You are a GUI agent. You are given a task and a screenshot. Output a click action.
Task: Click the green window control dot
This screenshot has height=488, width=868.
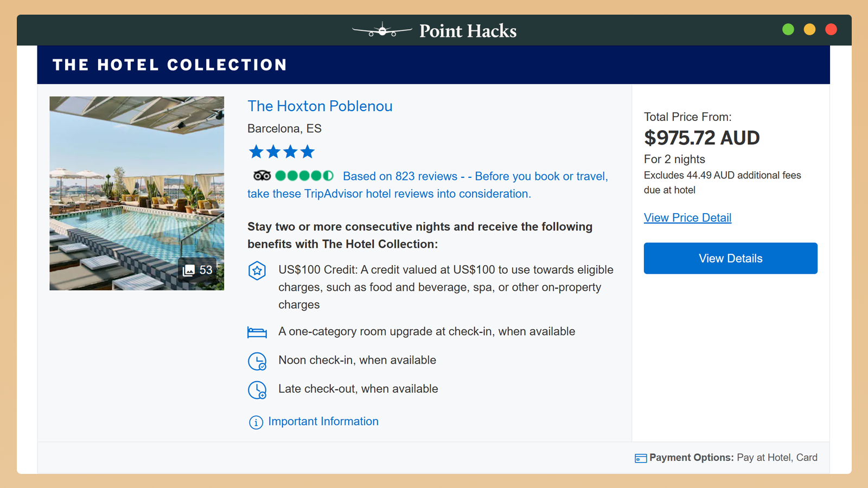pos(788,29)
